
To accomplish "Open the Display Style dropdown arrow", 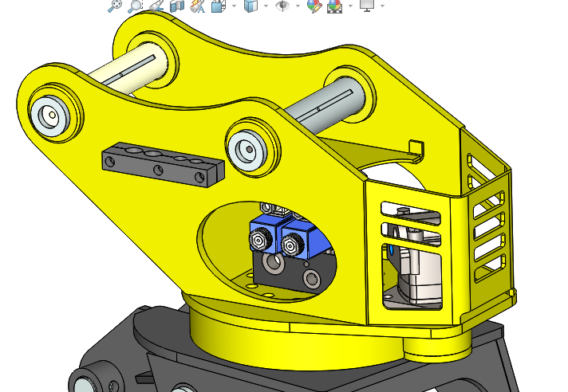I will point(266,6).
